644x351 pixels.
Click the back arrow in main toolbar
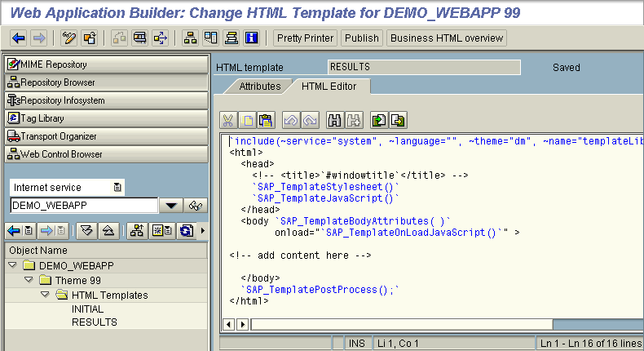(x=18, y=38)
